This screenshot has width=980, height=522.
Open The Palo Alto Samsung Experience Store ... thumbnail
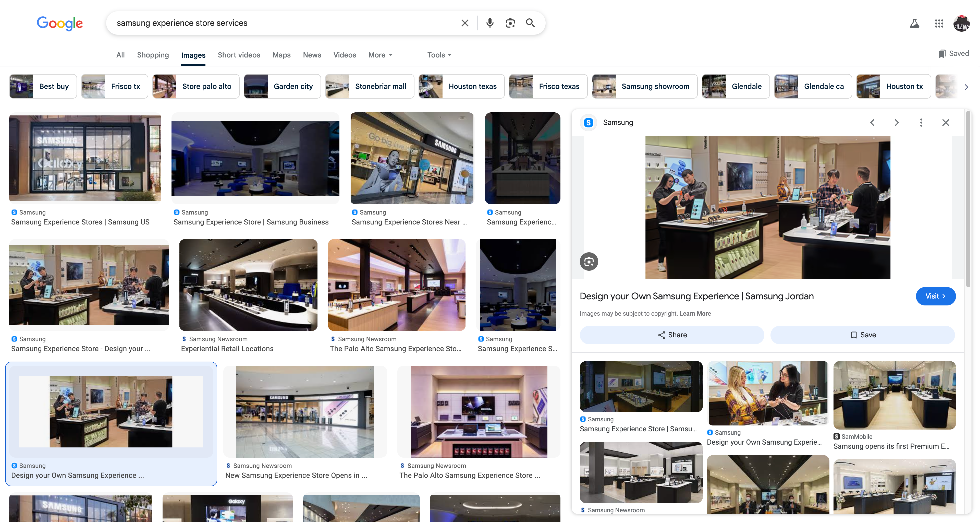tap(479, 412)
